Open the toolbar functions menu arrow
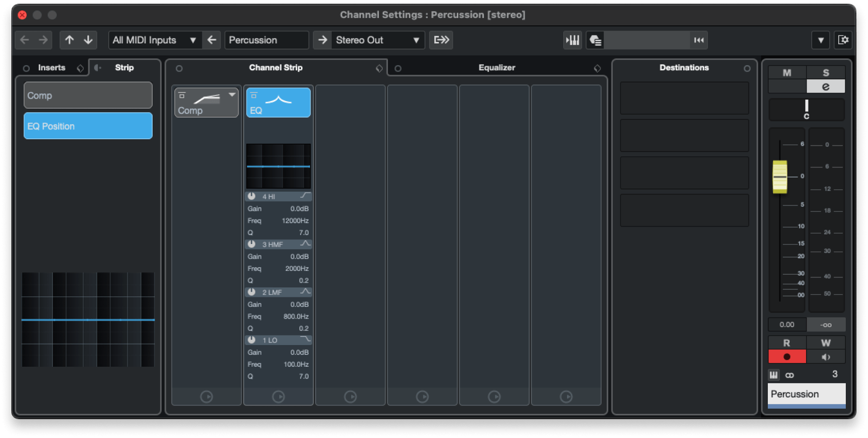Viewport: 868px width, 438px height. coord(821,40)
